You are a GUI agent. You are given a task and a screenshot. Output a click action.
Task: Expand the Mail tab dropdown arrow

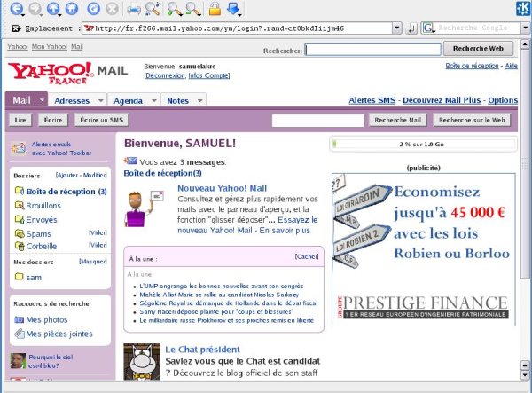click(x=42, y=100)
